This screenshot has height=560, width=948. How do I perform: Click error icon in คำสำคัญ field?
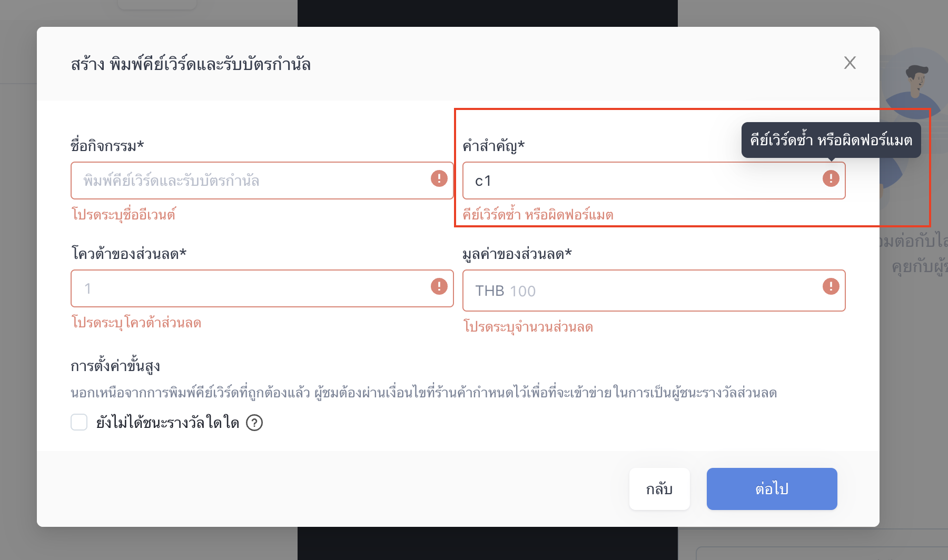[831, 178]
